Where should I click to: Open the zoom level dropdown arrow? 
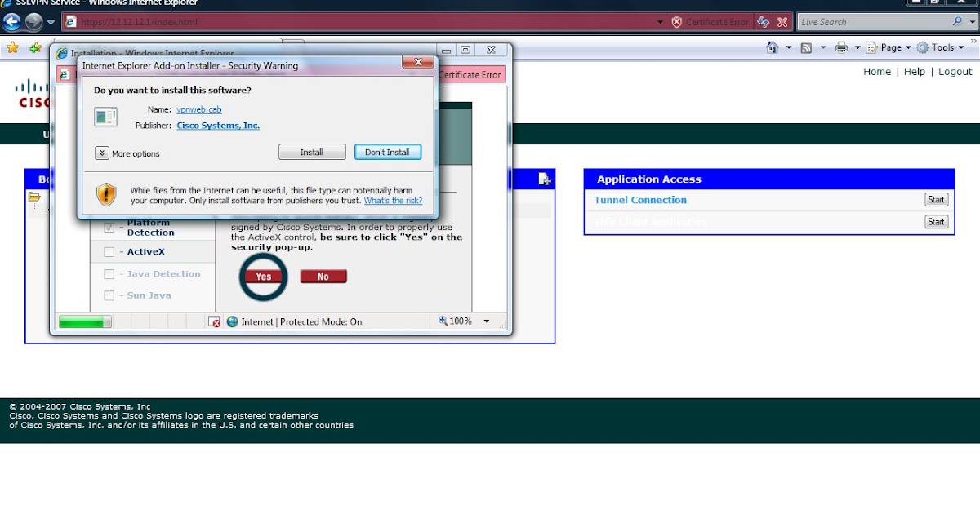point(487,321)
